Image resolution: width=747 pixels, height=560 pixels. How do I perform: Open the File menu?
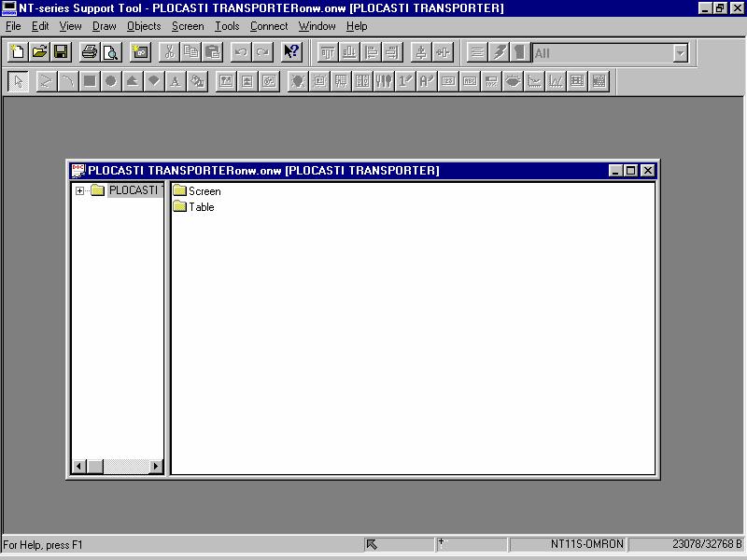[13, 26]
